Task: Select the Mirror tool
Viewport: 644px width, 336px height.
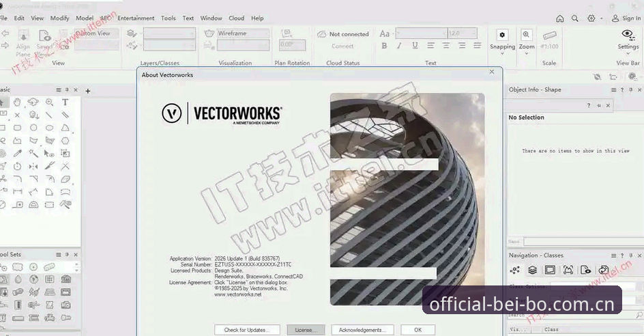Action: coord(33,167)
